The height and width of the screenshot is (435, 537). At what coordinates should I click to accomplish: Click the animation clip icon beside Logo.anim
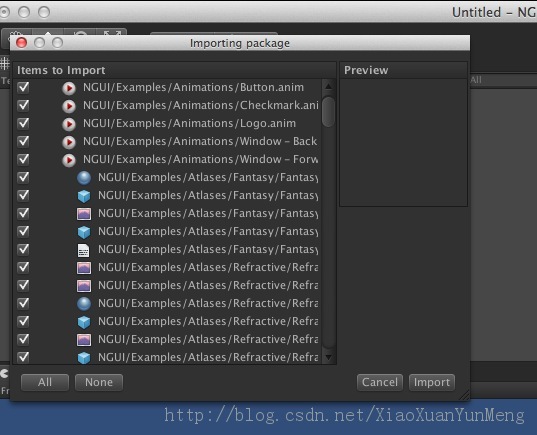point(69,124)
